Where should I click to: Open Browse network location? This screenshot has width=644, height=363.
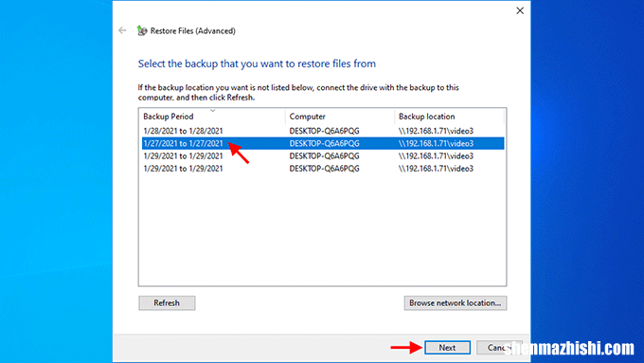[x=456, y=303]
